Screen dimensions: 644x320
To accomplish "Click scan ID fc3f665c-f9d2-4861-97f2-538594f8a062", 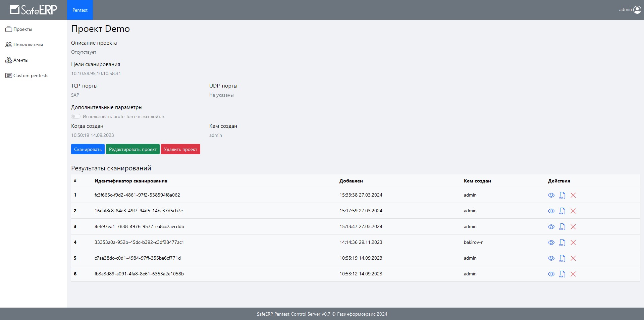I will click(x=137, y=195).
